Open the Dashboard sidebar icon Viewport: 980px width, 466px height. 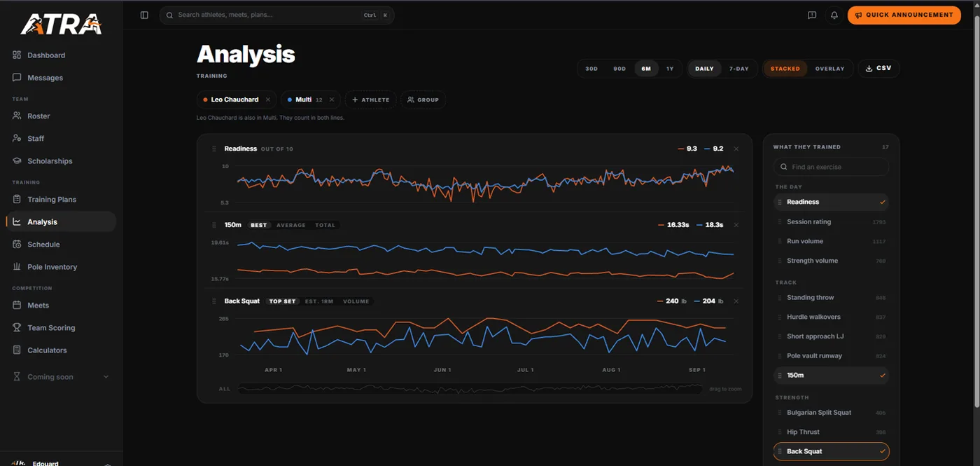click(x=17, y=55)
